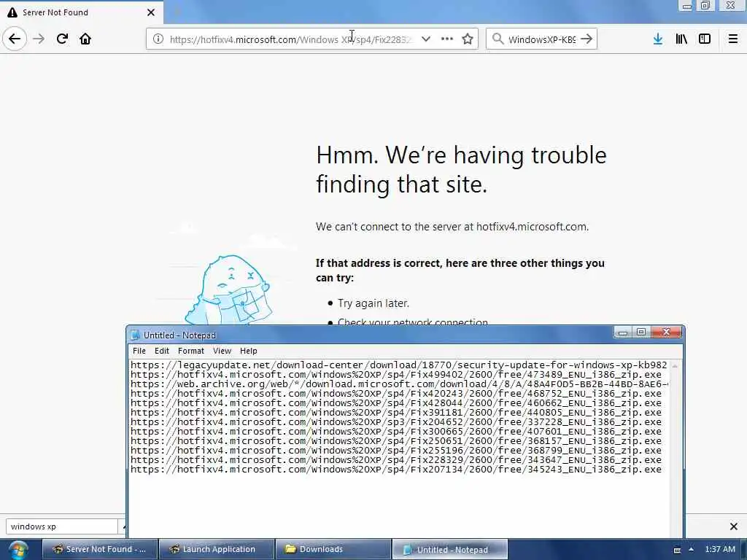The height and width of the screenshot is (560, 747).
Task: Open Notepad Edit menu
Action: (162, 351)
